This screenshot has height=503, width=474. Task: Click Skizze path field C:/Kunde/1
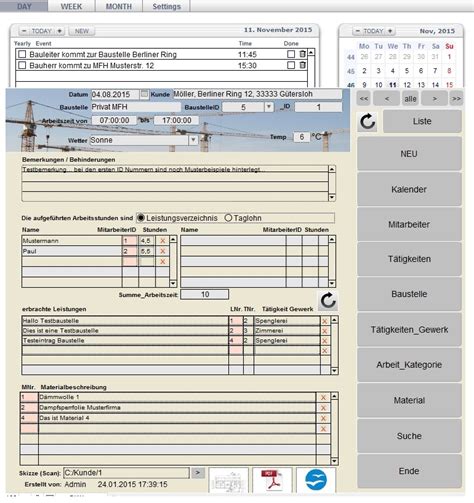click(x=126, y=473)
